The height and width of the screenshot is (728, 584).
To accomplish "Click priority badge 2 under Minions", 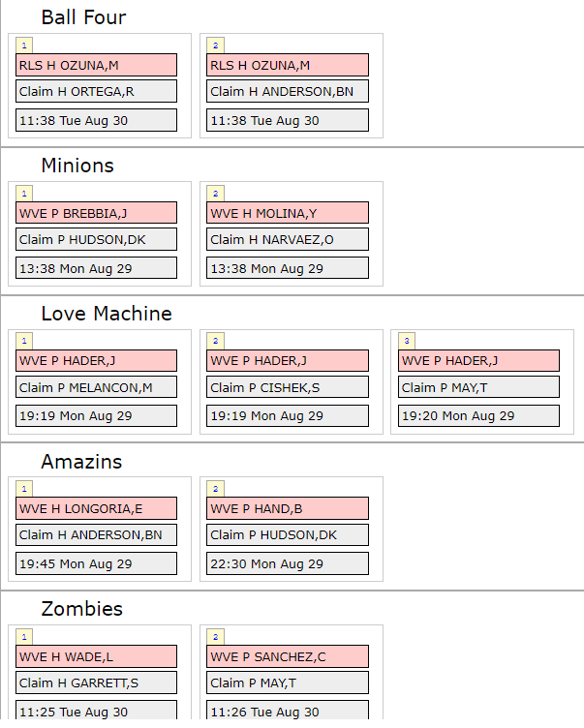I will pos(216,194).
